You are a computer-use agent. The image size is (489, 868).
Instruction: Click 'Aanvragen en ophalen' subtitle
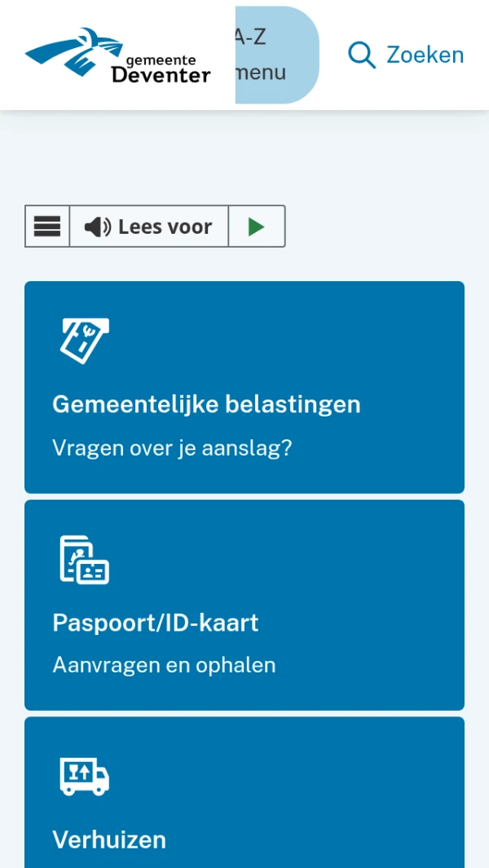(x=164, y=665)
